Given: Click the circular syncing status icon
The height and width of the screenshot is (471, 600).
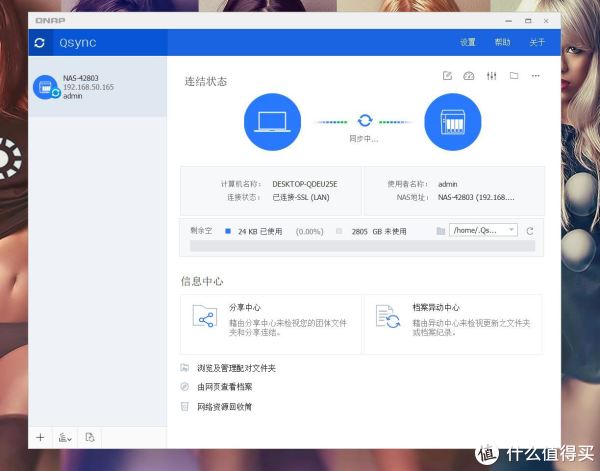Looking at the screenshot, I should coord(364,121).
